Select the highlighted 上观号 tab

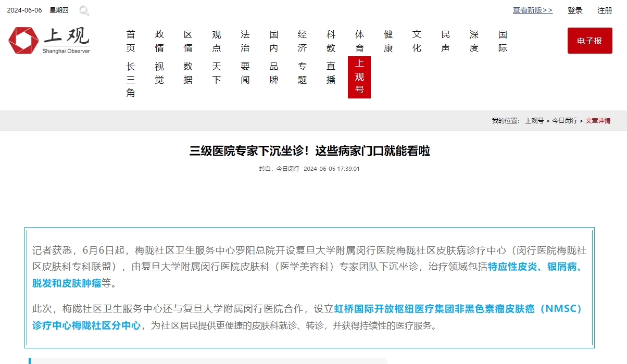click(x=359, y=77)
